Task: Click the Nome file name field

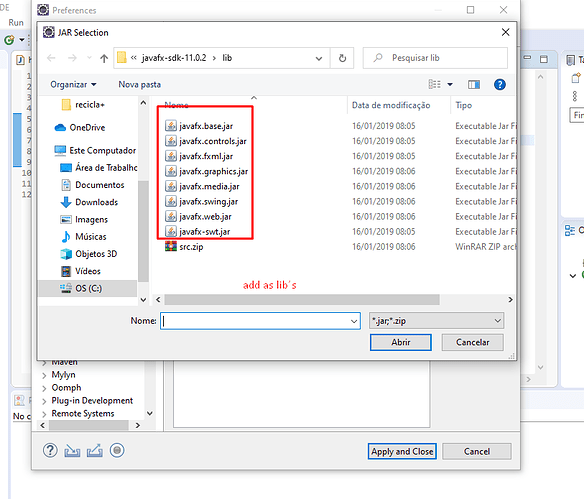Action: tap(260, 321)
